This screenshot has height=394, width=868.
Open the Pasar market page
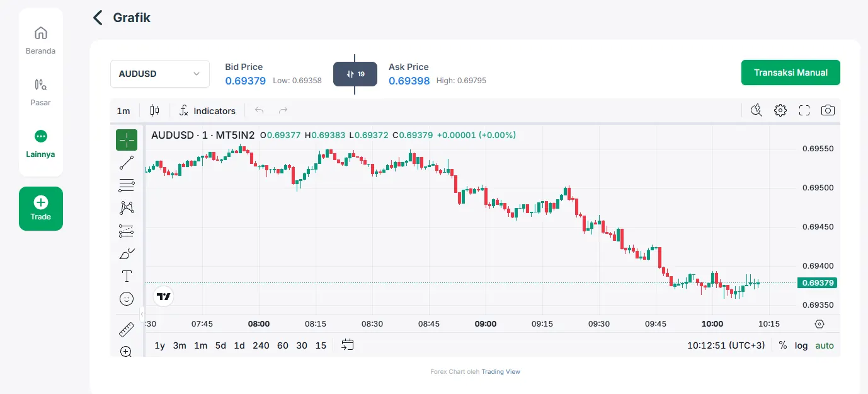pos(40,92)
